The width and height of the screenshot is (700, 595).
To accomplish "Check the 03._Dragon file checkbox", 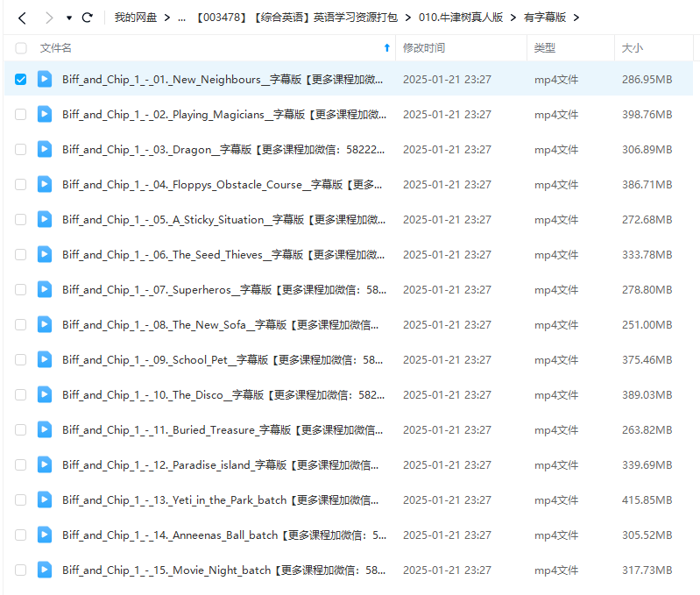I will pyautogui.click(x=20, y=150).
